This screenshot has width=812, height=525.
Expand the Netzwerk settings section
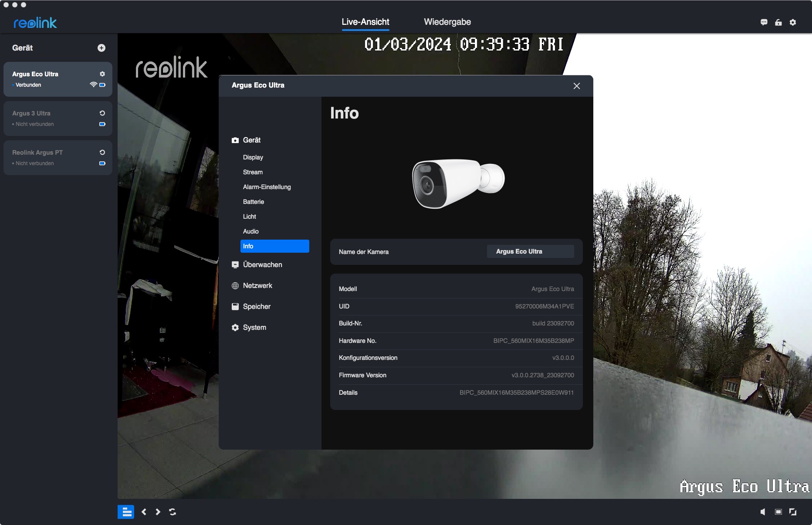[257, 286]
